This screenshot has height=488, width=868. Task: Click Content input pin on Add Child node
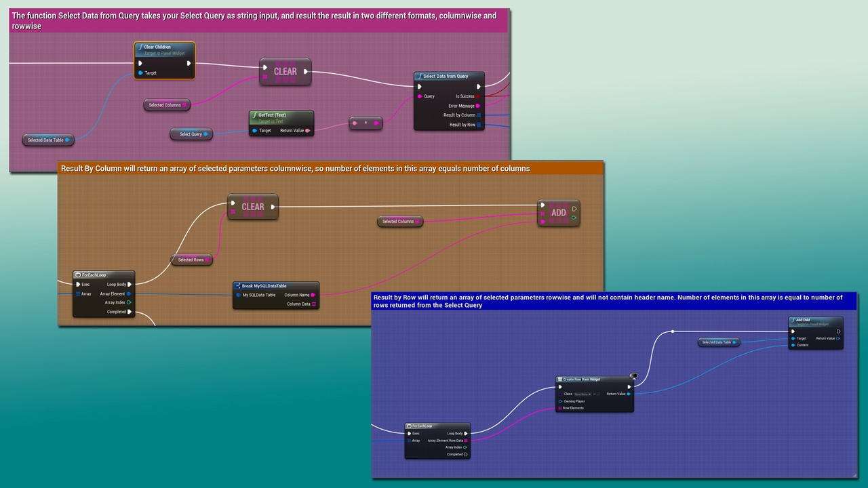(x=793, y=345)
